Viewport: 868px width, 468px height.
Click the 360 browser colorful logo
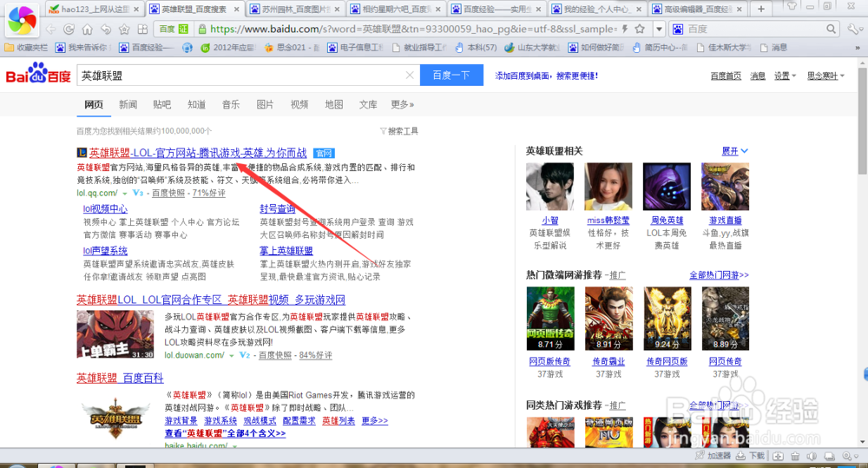(22, 19)
